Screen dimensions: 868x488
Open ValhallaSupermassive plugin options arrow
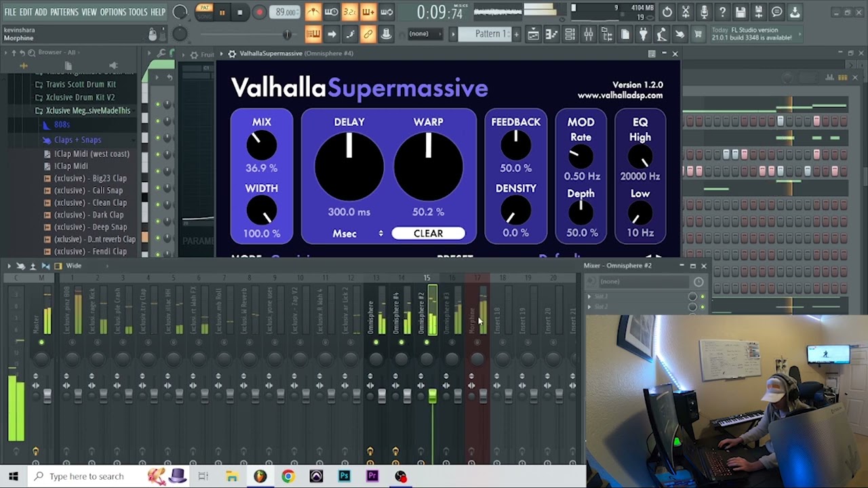coord(220,54)
